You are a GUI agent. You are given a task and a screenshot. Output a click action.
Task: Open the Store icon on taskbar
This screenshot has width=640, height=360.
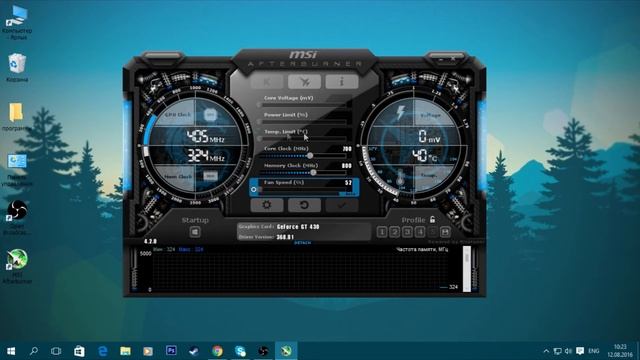(79, 351)
